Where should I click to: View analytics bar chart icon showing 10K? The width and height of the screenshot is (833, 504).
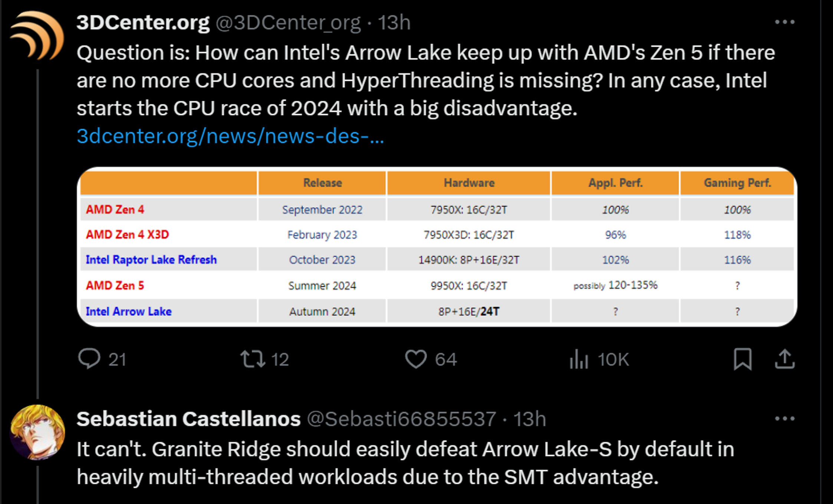point(579,359)
